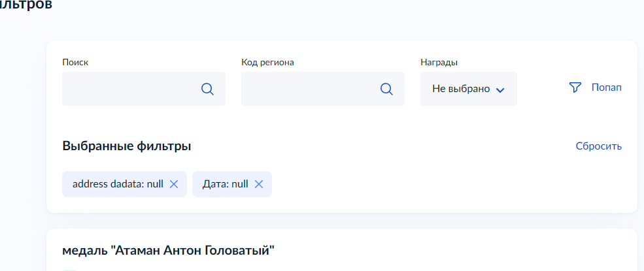
Task: Remove the 'address dadata: null' filter chip
Action: [174, 184]
